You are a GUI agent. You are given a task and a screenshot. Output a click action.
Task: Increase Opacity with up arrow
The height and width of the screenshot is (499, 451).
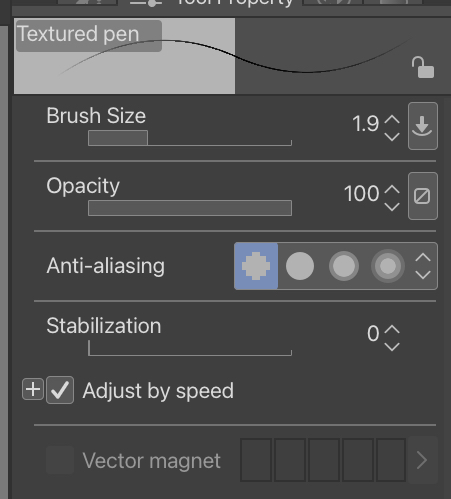[392, 190]
